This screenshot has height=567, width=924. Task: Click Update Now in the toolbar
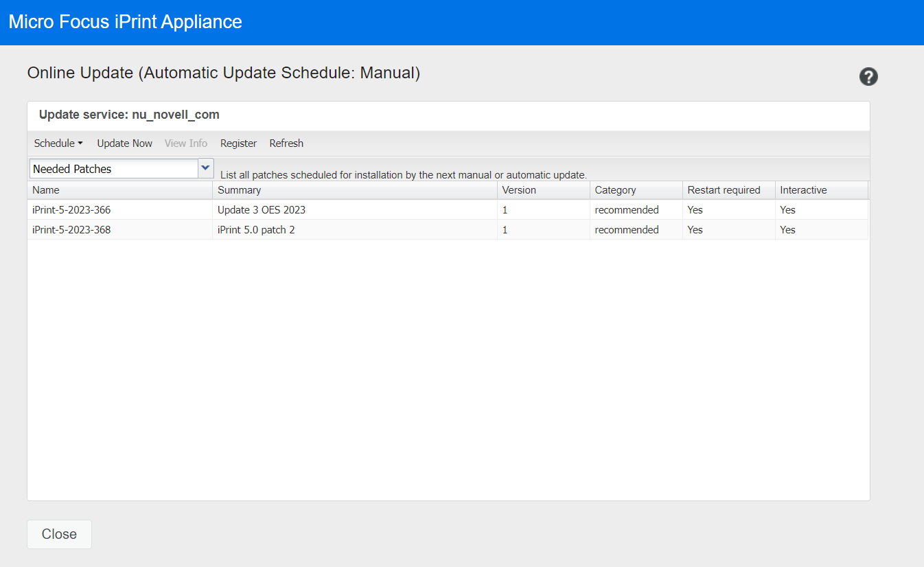click(124, 143)
